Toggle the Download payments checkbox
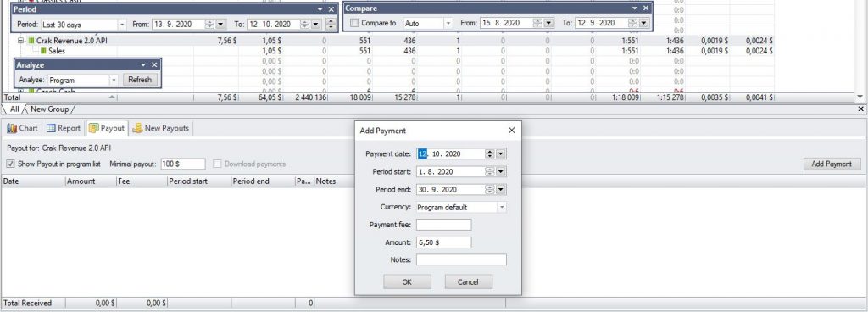This screenshot has width=868, height=312. (x=218, y=164)
